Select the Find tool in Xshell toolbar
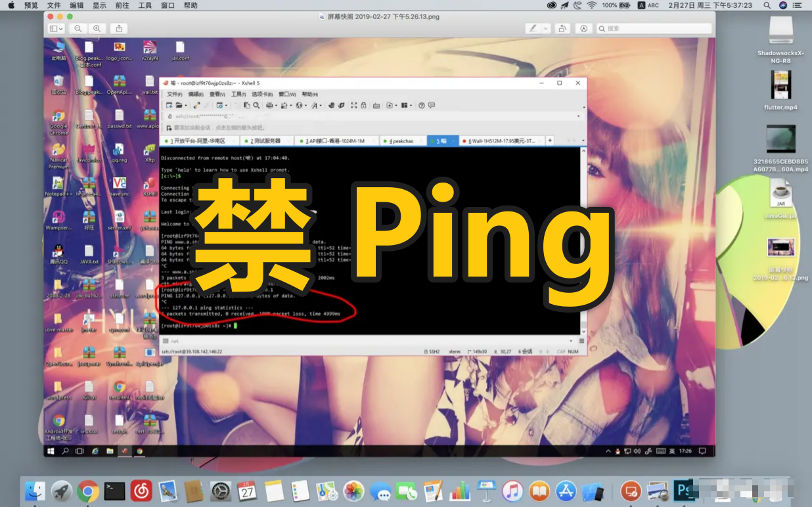Image resolution: width=812 pixels, height=507 pixels. pos(256,106)
